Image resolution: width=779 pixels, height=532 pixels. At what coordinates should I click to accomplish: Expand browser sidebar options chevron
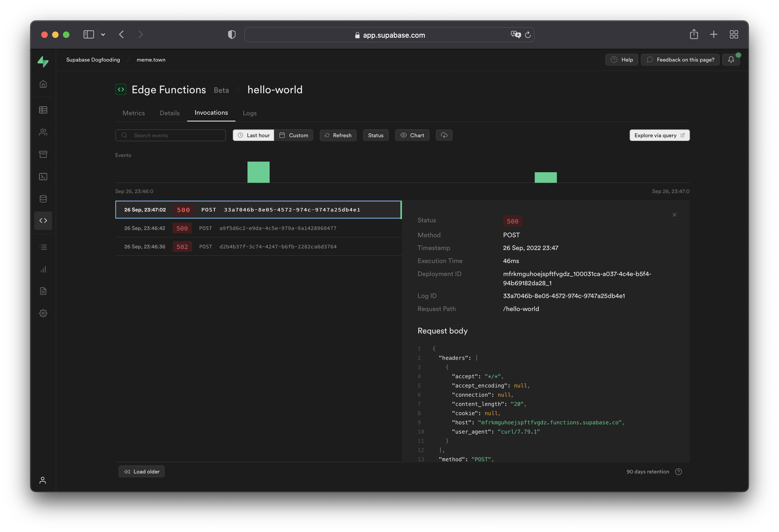[103, 34]
